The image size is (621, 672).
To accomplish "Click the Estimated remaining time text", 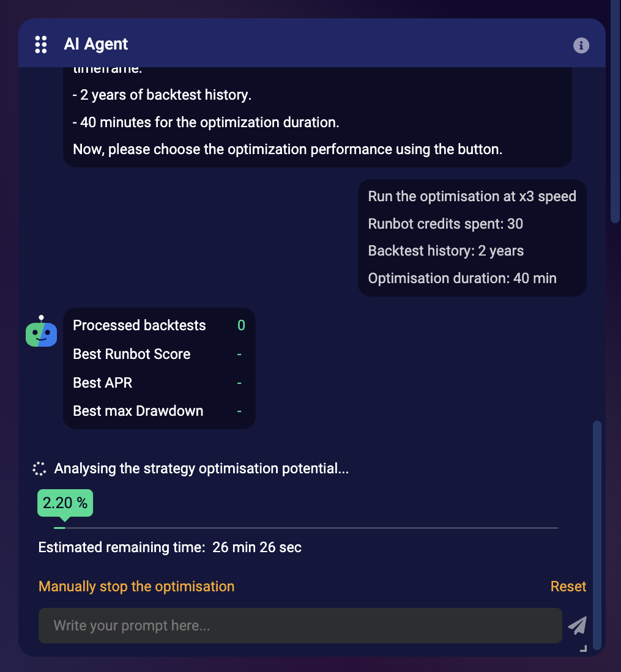I will 170,547.
